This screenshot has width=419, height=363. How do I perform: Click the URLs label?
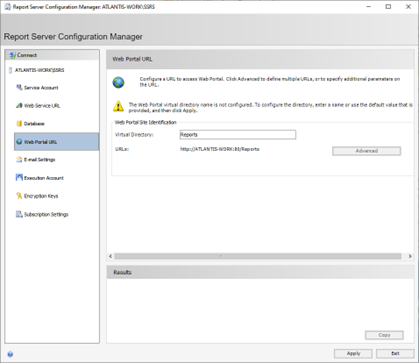point(122,149)
